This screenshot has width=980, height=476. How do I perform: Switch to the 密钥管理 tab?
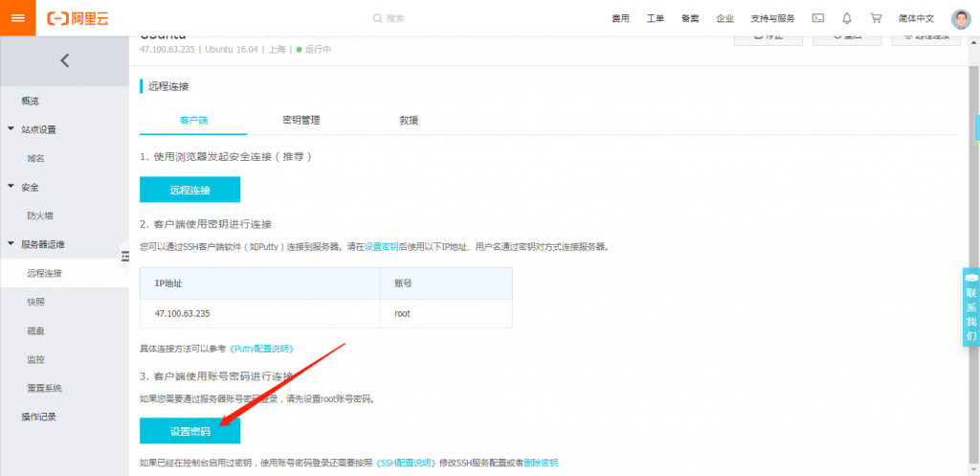point(301,121)
